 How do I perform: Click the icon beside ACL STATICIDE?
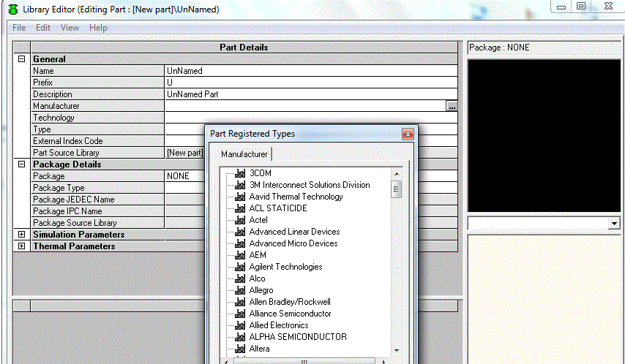pos(240,208)
